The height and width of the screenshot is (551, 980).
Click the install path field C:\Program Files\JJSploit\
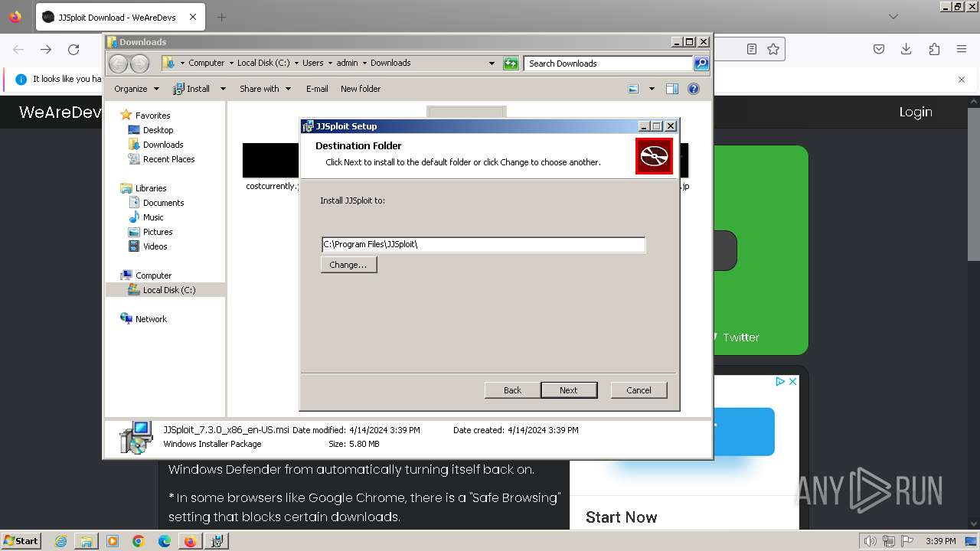coord(483,244)
